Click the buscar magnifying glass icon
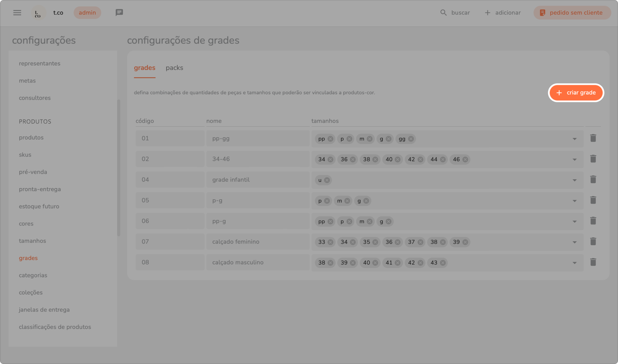 pos(443,13)
